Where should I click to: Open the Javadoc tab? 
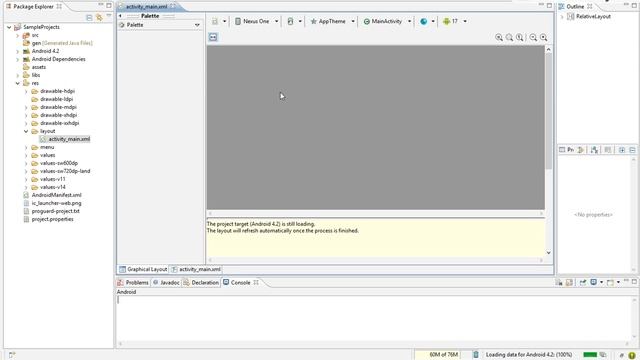[166, 282]
